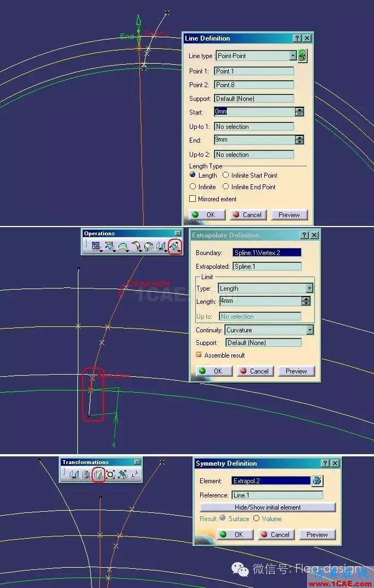Click the multi-selection icon beside Element field
The image size is (374, 588).
[317, 480]
